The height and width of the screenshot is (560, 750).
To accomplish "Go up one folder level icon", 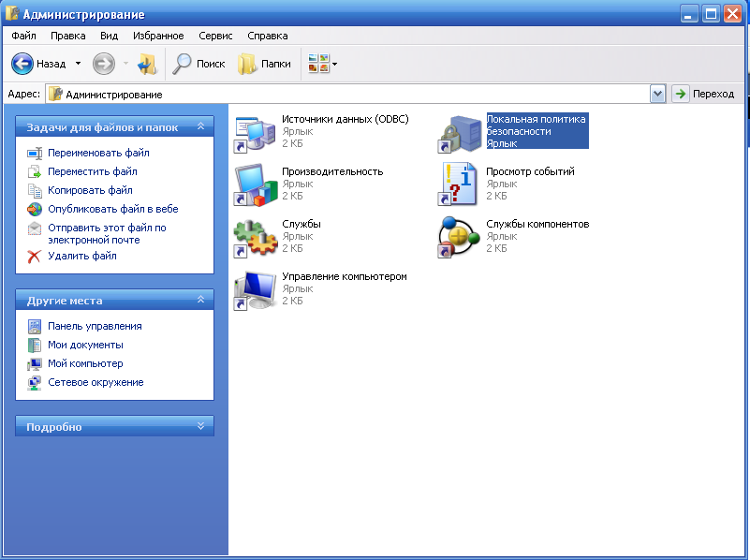I will click(147, 64).
